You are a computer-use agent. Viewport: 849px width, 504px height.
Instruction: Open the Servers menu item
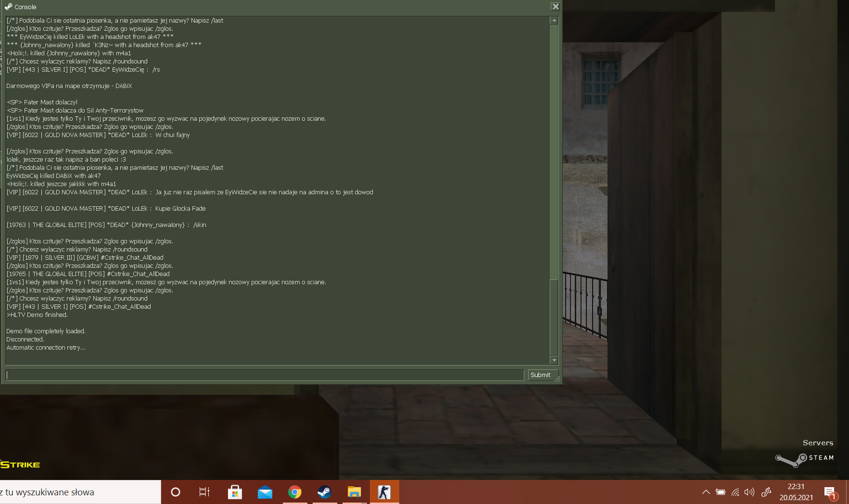click(x=817, y=443)
